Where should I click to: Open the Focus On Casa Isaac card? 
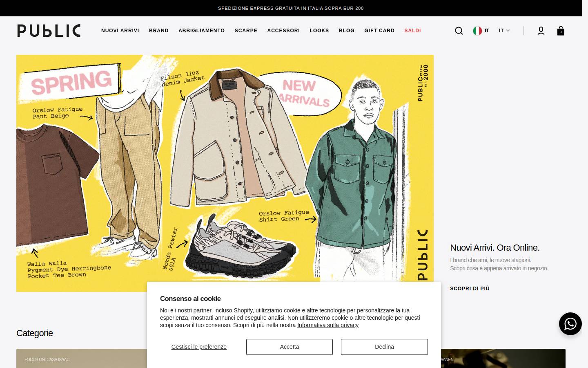pos(82,359)
